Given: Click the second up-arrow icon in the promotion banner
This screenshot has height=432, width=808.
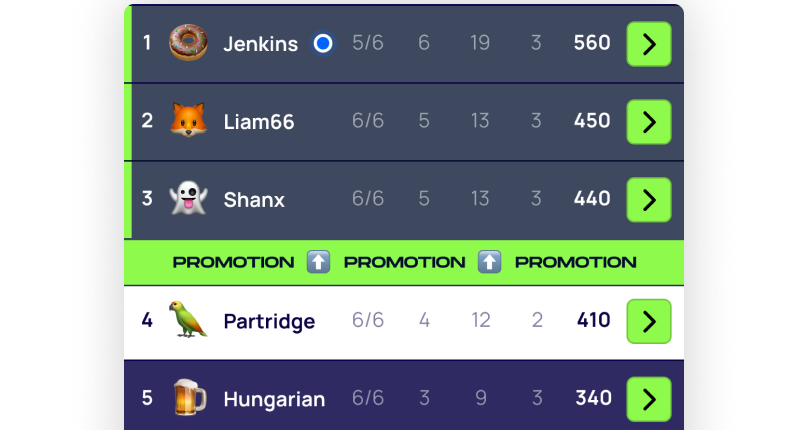Looking at the screenshot, I should 490,262.
